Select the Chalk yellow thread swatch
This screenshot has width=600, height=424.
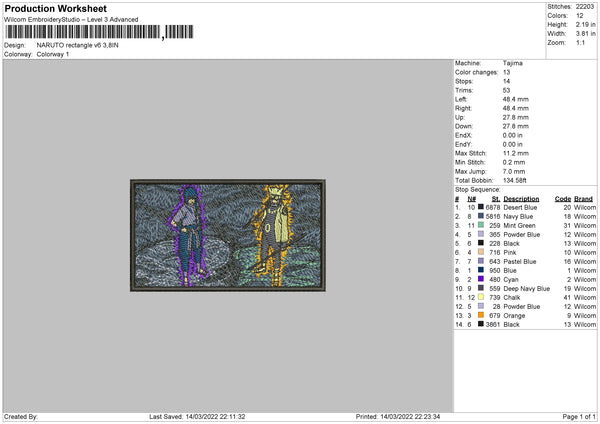pyautogui.click(x=481, y=297)
